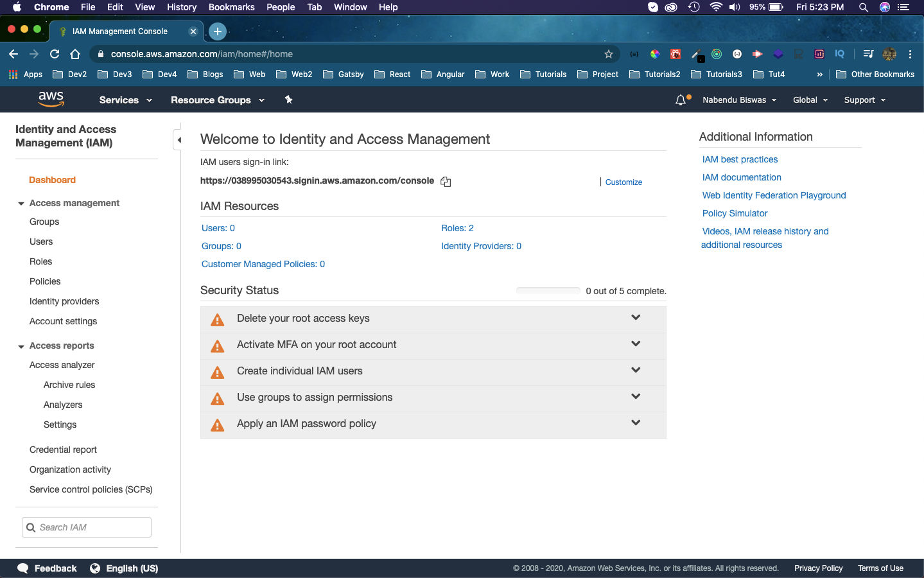The image size is (924, 578).
Task: Open the Privacy Policy footer link
Action: click(818, 568)
